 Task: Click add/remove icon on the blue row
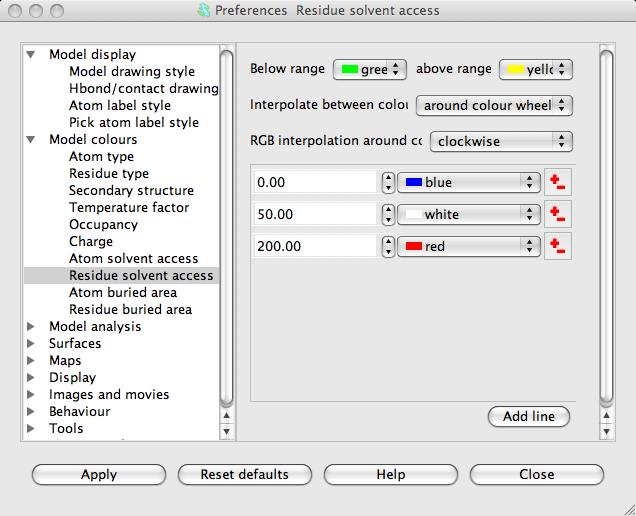point(558,182)
